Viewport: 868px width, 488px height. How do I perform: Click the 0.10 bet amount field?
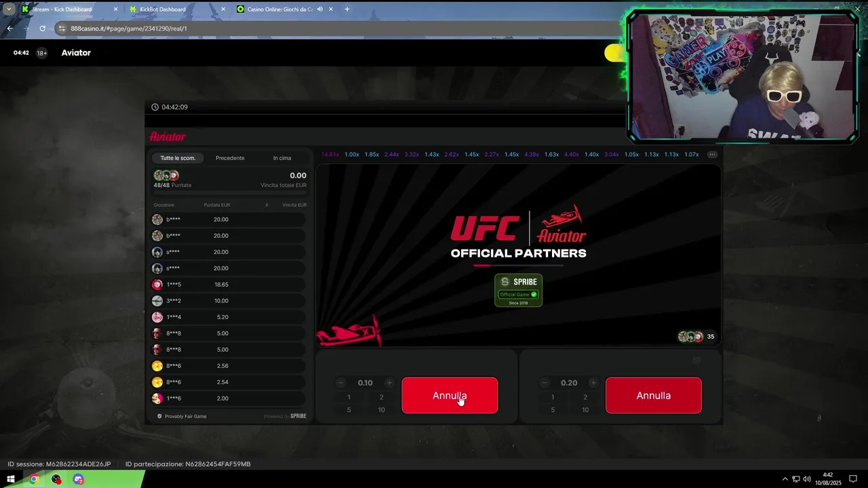[366, 383]
